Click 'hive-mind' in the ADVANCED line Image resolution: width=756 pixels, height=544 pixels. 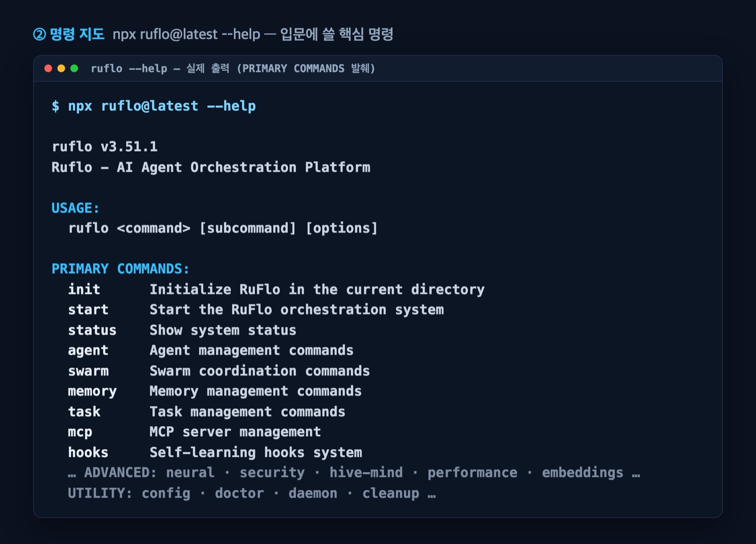point(366,473)
